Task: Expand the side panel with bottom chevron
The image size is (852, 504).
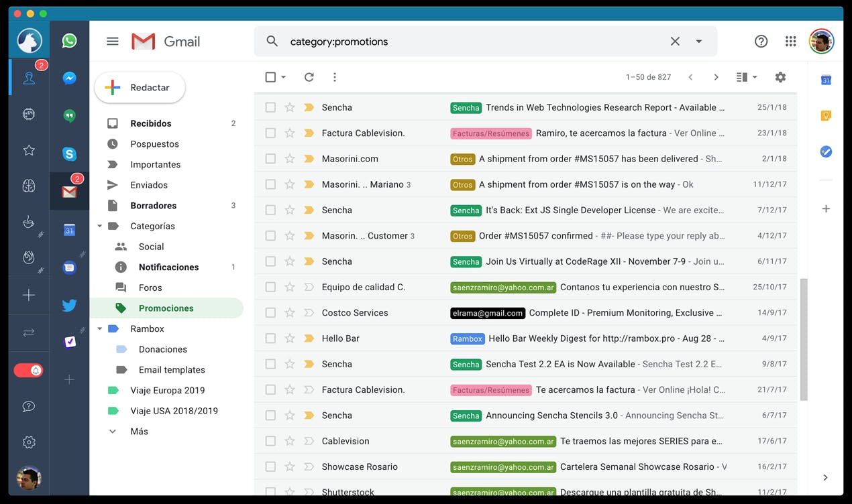Action: pyautogui.click(x=825, y=478)
